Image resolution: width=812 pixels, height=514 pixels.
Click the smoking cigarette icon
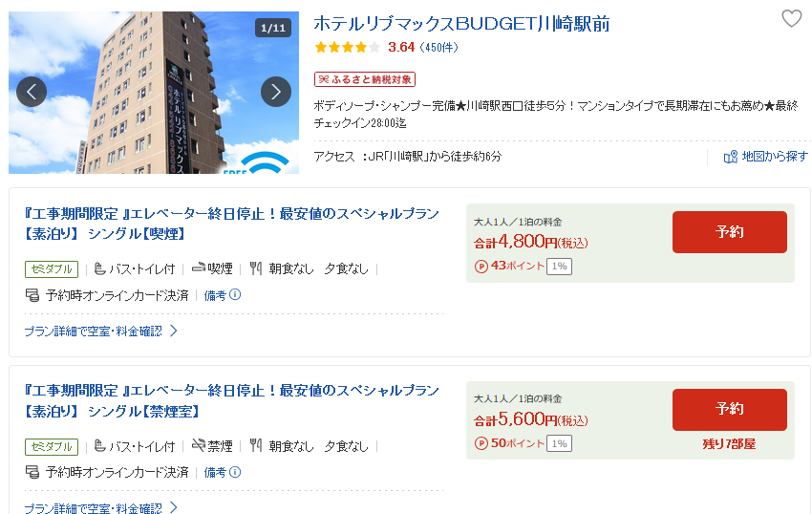click(x=199, y=268)
